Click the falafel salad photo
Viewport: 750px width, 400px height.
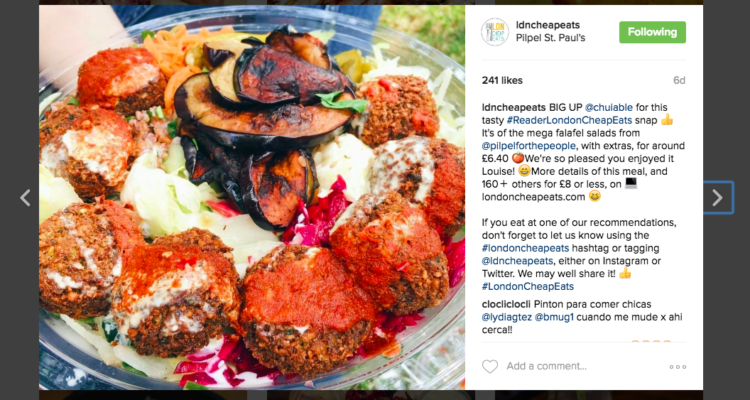(x=252, y=197)
